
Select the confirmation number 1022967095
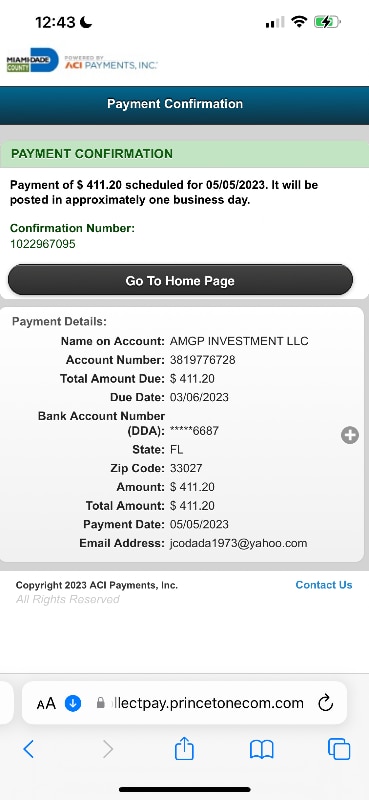43,244
